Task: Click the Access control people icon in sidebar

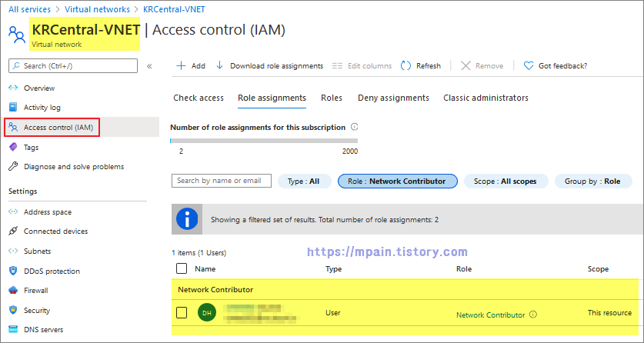Action: pos(13,127)
